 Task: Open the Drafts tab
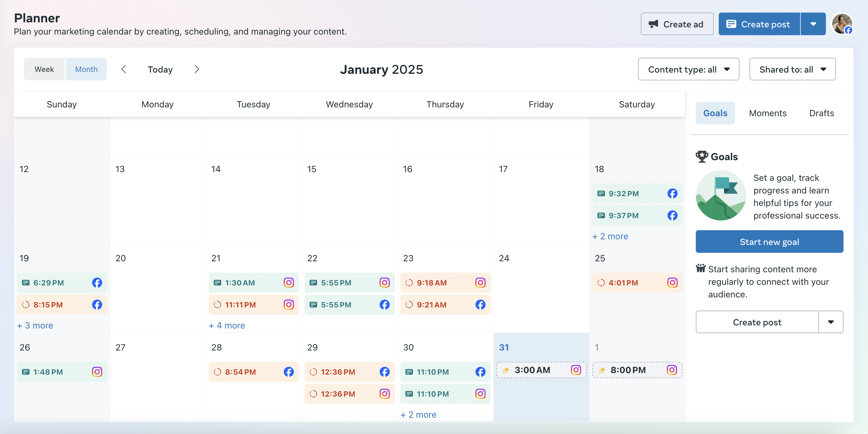(x=821, y=113)
